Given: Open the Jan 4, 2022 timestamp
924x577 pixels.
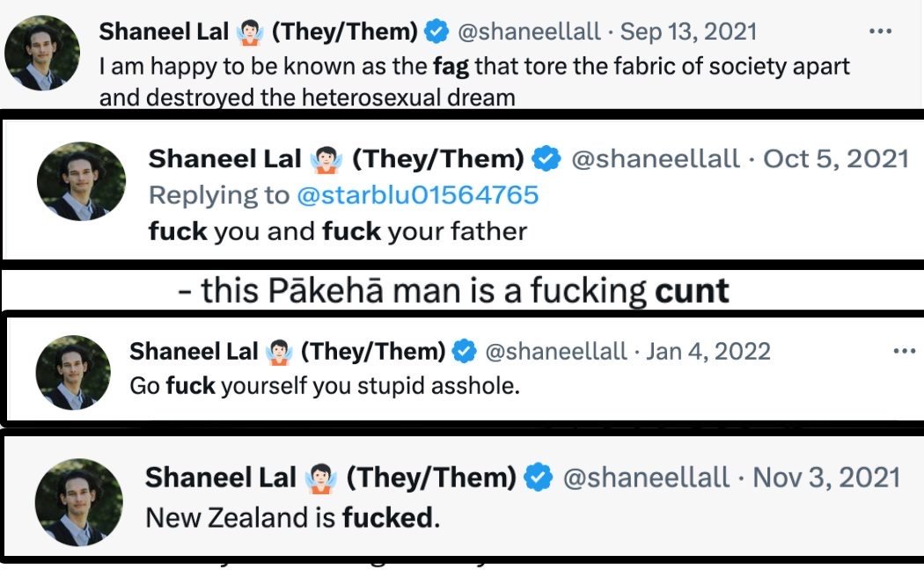Looking at the screenshot, I should click(x=708, y=352).
